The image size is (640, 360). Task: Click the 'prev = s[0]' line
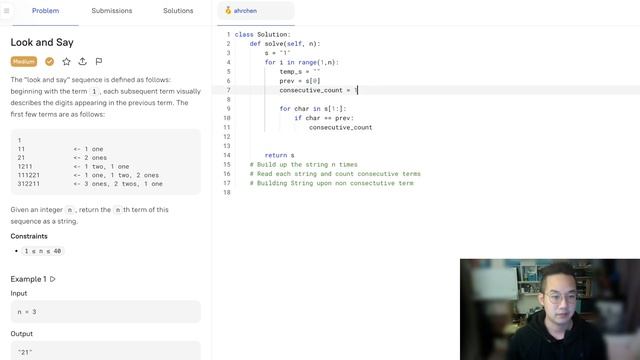pyautogui.click(x=300, y=81)
